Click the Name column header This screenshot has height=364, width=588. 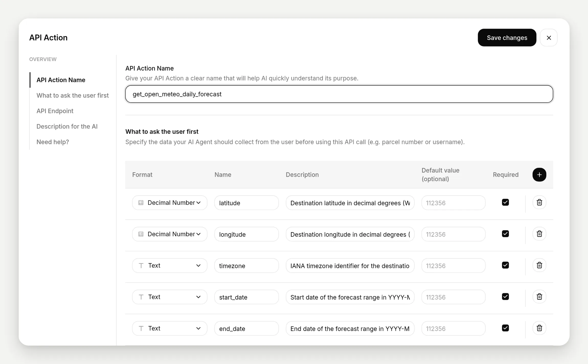click(223, 175)
